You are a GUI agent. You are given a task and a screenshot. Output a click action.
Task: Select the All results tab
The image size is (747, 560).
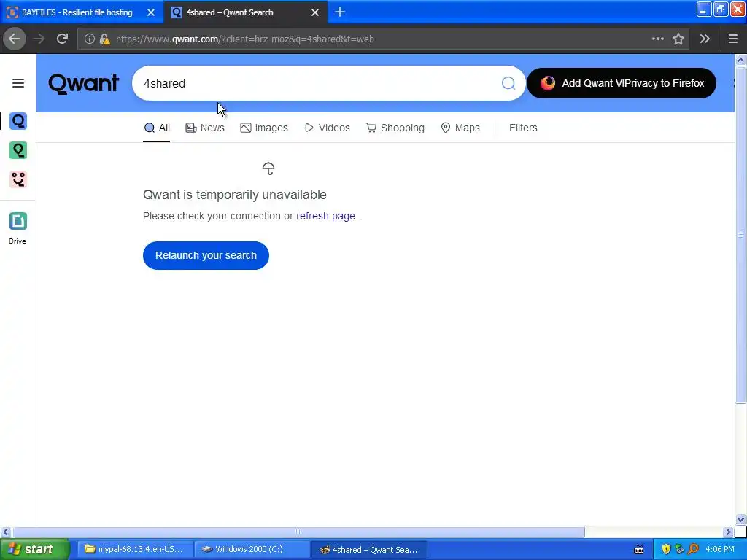click(x=157, y=128)
